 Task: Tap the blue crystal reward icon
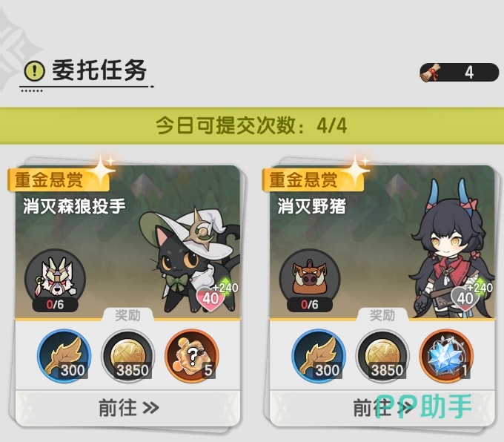pos(446,356)
